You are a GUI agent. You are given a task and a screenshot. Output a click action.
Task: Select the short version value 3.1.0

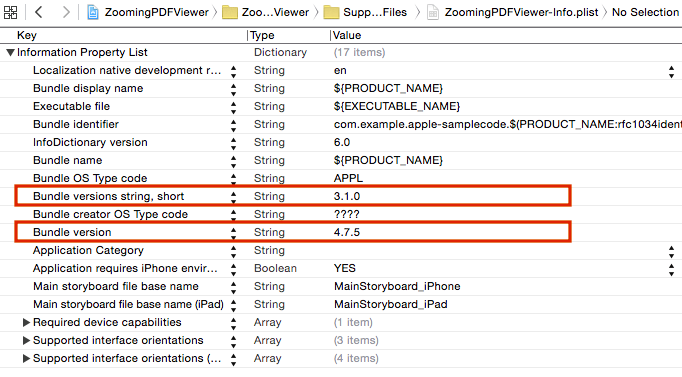[x=347, y=196]
